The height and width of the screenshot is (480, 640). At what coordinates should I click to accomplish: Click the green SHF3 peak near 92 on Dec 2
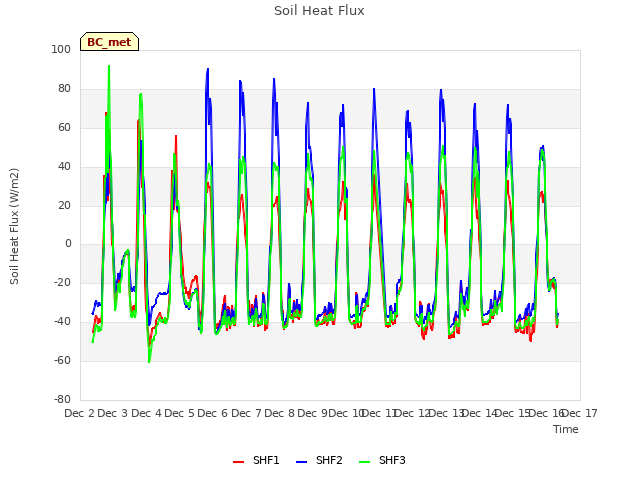point(109,66)
